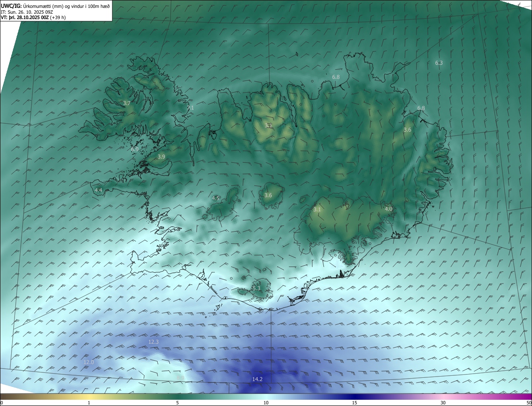Viewport: 532px width, 406px height.
Task: Select the 5 mm green color scale tick
Action: click(177, 403)
